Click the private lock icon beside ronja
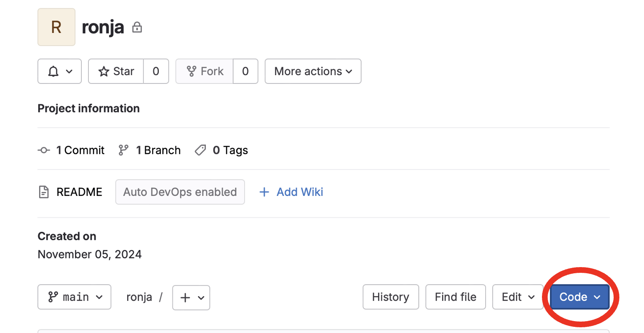This screenshot has height=333, width=644. (137, 28)
